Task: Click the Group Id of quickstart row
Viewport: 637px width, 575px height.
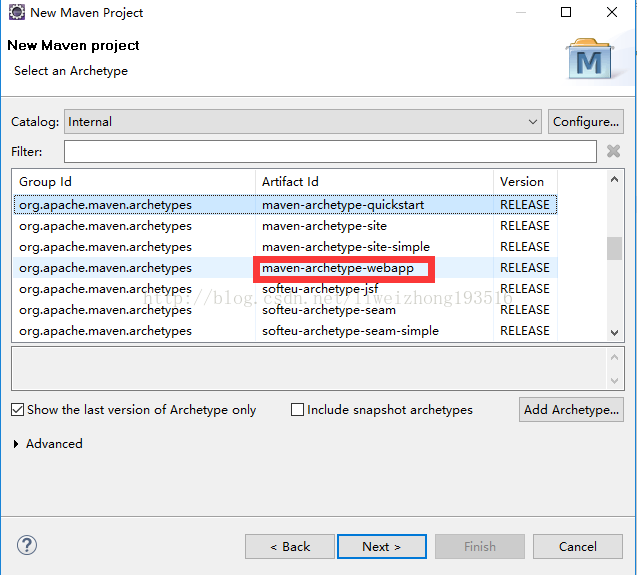Action: click(x=105, y=205)
